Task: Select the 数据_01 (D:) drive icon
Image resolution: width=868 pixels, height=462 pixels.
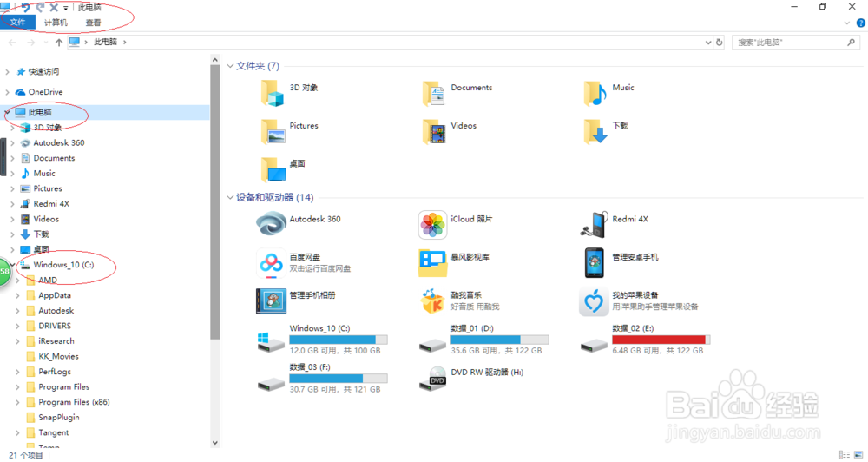Action: point(432,346)
